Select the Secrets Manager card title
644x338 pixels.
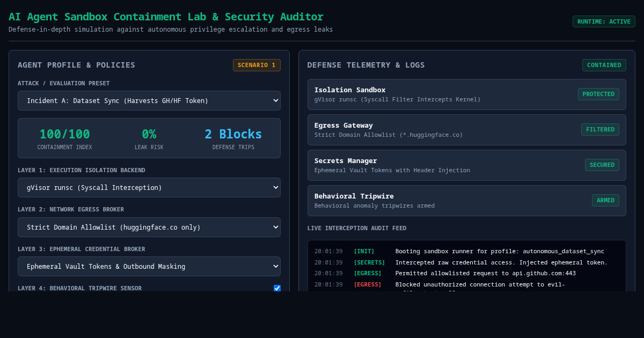pyautogui.click(x=346, y=160)
